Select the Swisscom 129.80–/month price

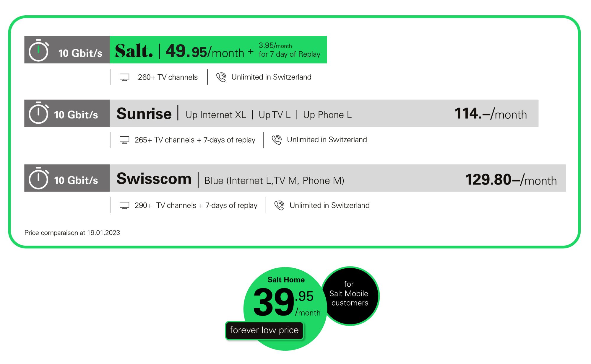(x=511, y=179)
